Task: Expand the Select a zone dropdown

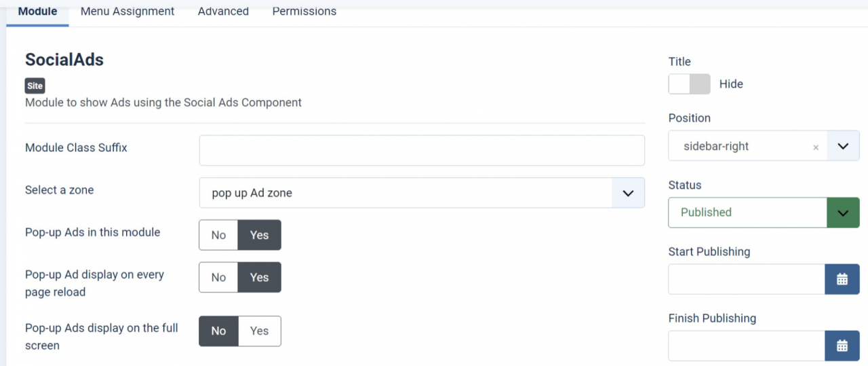Action: click(x=628, y=193)
